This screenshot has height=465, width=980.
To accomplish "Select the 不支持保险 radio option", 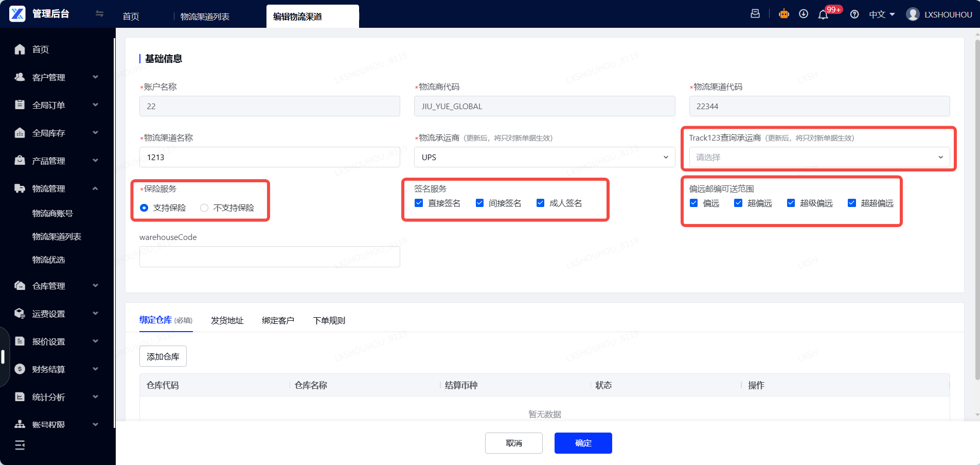I will [204, 208].
